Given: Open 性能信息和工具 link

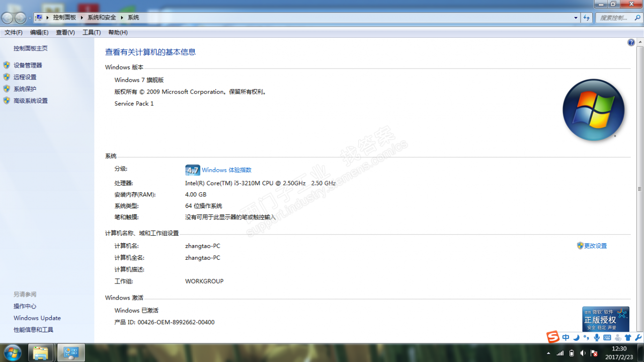Looking at the screenshot, I should pyautogui.click(x=34, y=330).
